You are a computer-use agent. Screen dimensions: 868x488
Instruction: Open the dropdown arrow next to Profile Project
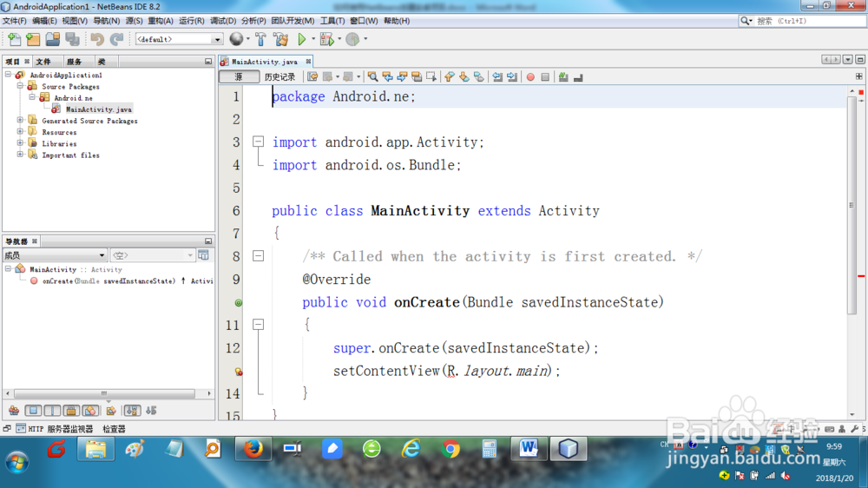[x=366, y=39]
